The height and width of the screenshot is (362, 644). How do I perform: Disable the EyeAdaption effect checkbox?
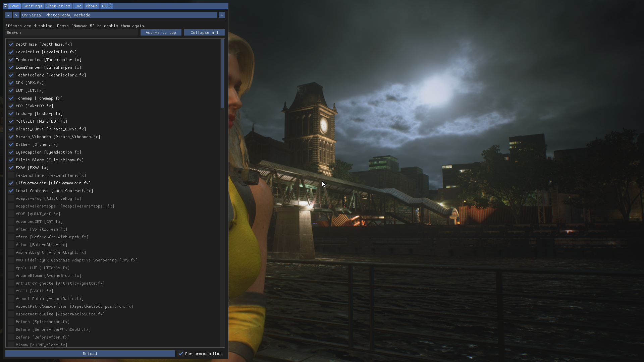pyautogui.click(x=11, y=152)
